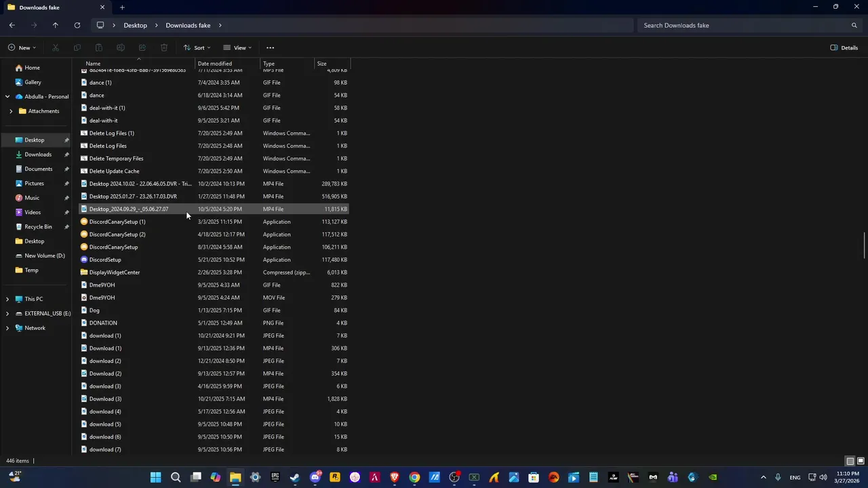Select the DONATION PNG file
This screenshot has width=868, height=488.
tap(215, 323)
